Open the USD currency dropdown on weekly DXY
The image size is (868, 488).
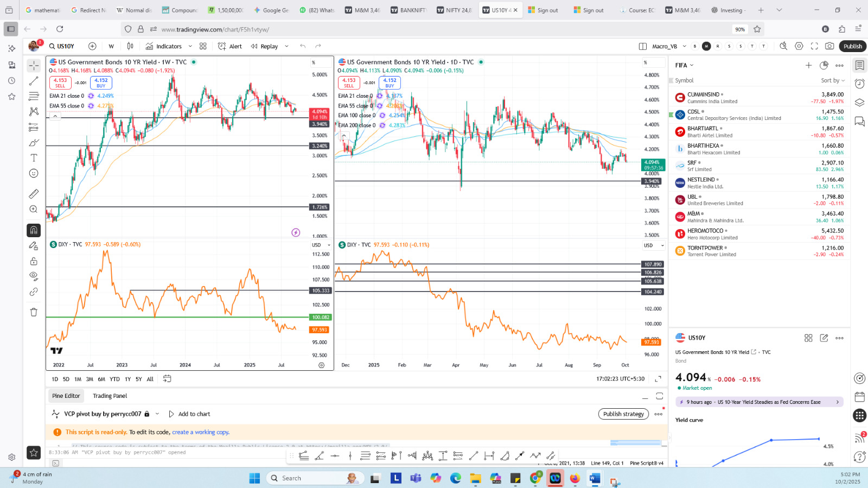pos(321,245)
